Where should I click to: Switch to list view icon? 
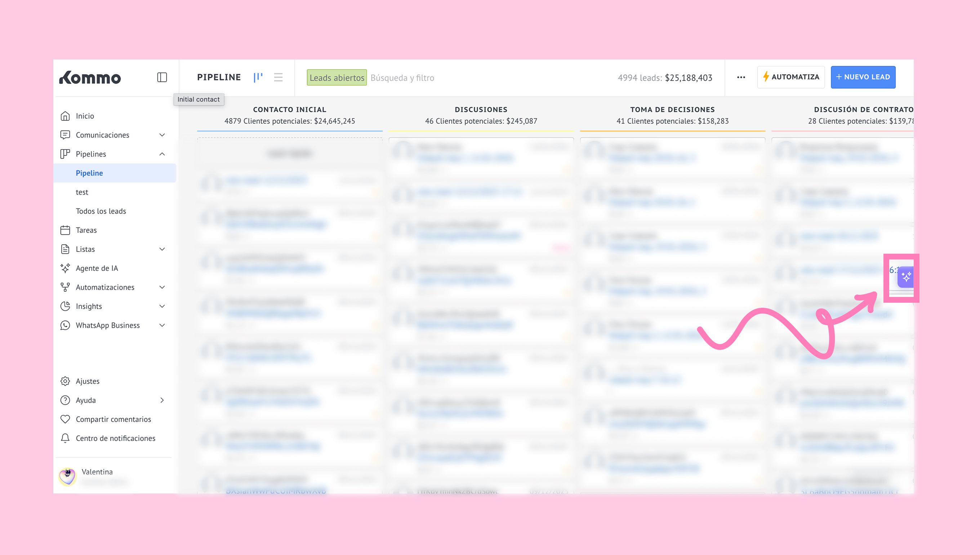pos(278,77)
